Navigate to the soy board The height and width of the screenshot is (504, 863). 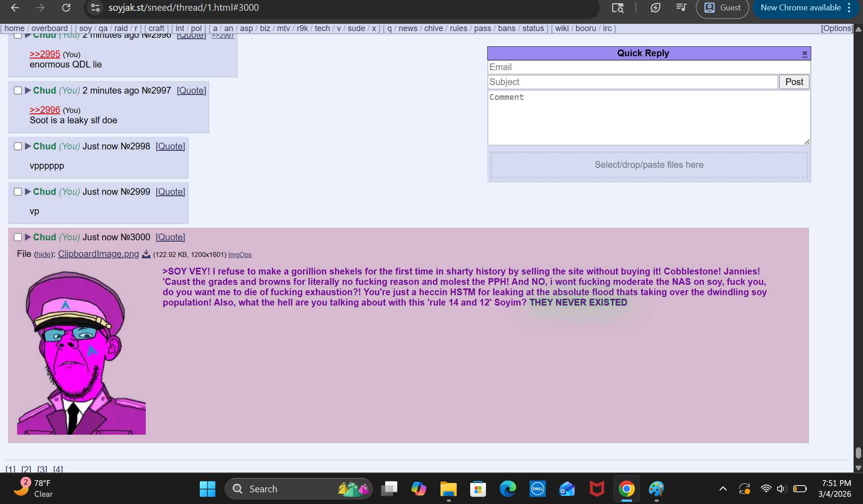click(85, 28)
